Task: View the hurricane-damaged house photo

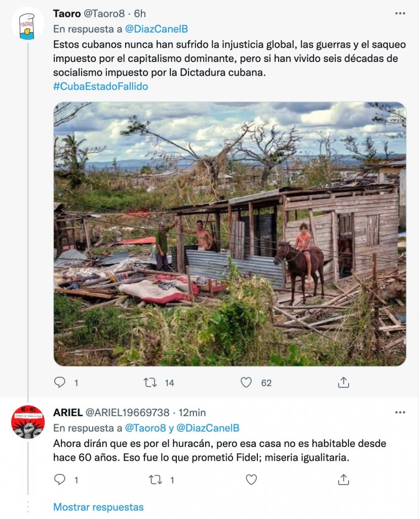Action: click(230, 234)
